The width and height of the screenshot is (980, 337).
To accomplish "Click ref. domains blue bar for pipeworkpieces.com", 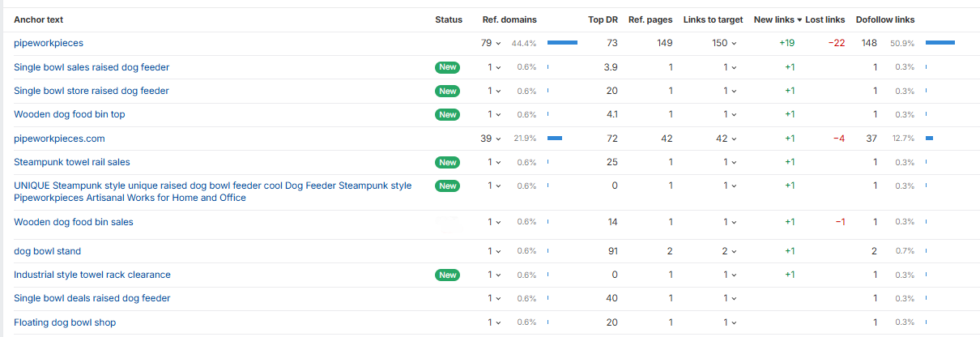I will pyautogui.click(x=555, y=139).
